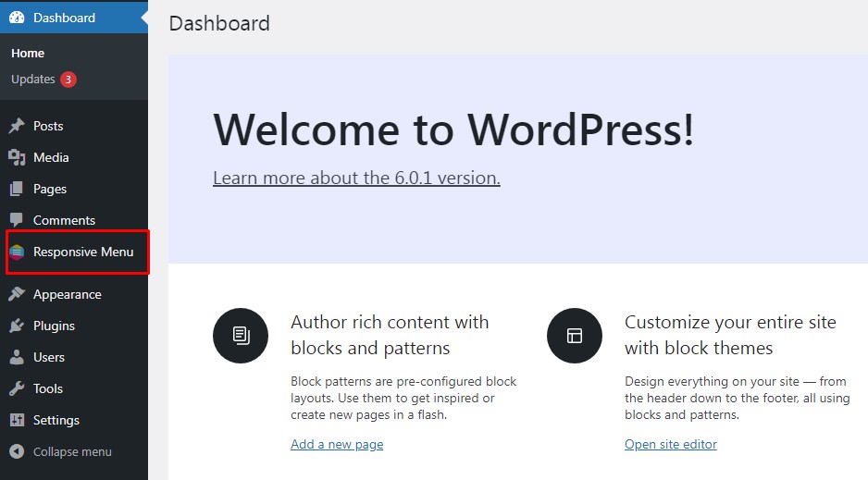Image resolution: width=868 pixels, height=480 pixels.
Task: Click the blocks and patterns circle icon
Action: (x=241, y=336)
